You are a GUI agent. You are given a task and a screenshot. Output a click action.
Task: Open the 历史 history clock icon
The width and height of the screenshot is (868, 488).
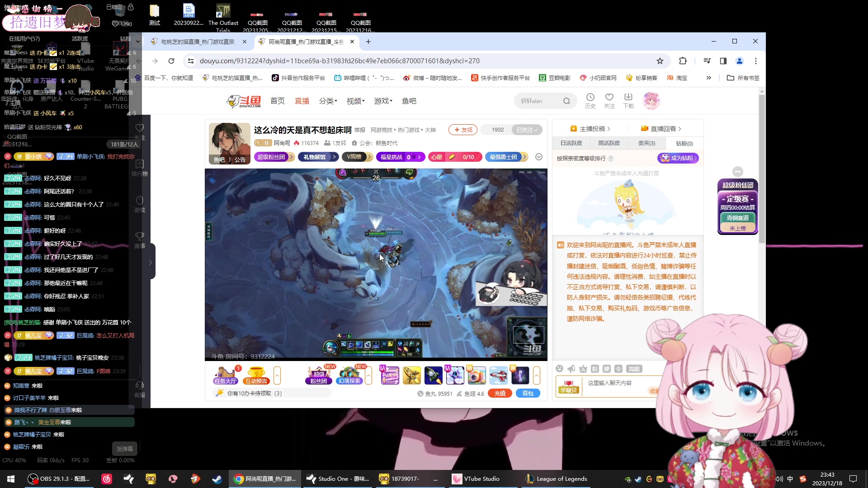[590, 100]
